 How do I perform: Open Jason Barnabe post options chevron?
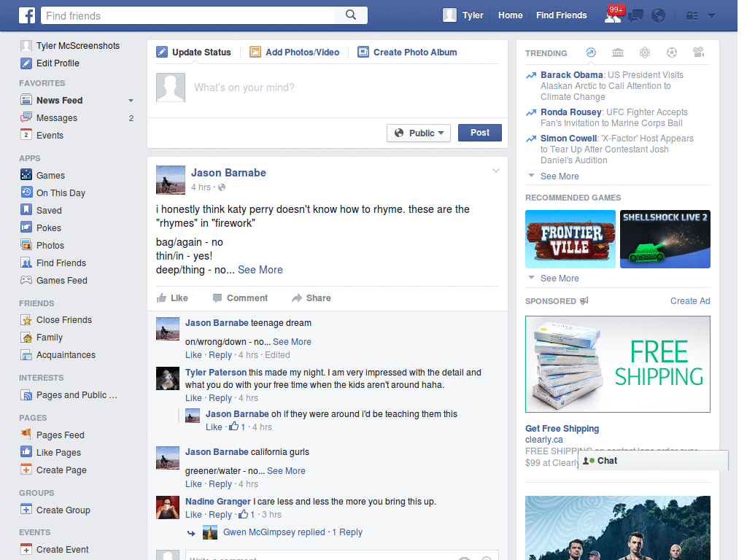pos(496,171)
